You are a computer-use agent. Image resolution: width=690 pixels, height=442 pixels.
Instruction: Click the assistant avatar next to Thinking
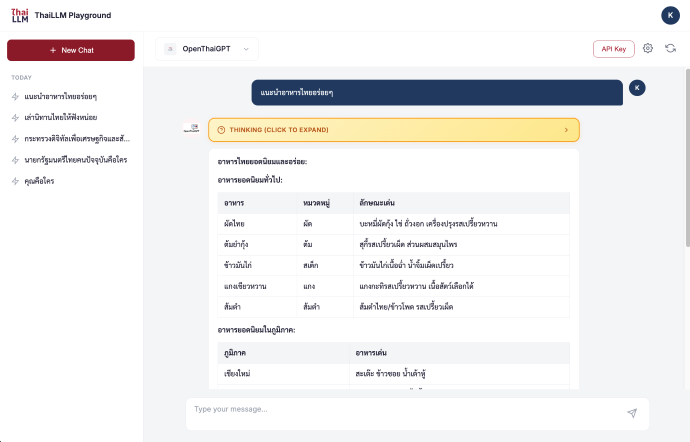(x=191, y=128)
